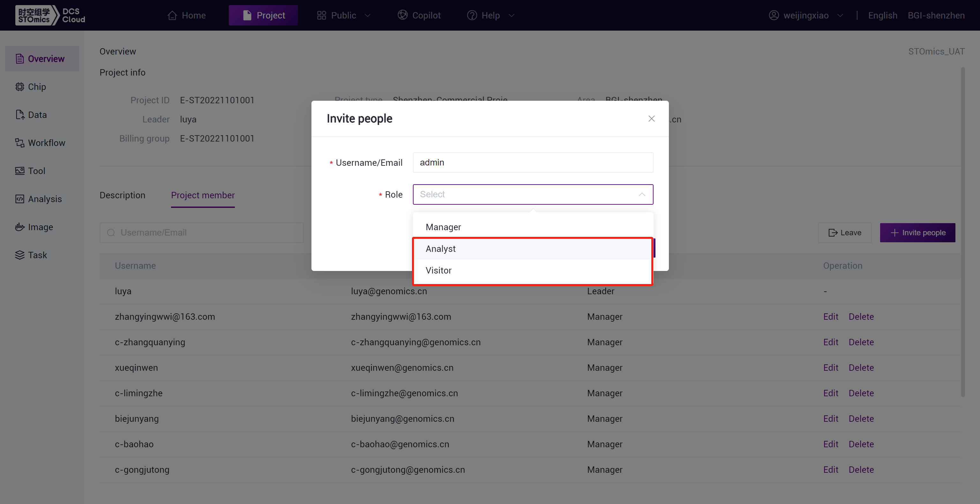Expand the Public menu dropdown
This screenshot has height=504, width=980.
[x=368, y=15]
